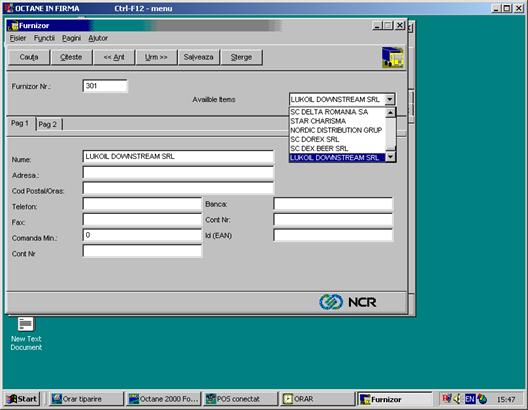Click the Sterge button
Screen dimensions: 528x410
pyautogui.click(x=241, y=57)
